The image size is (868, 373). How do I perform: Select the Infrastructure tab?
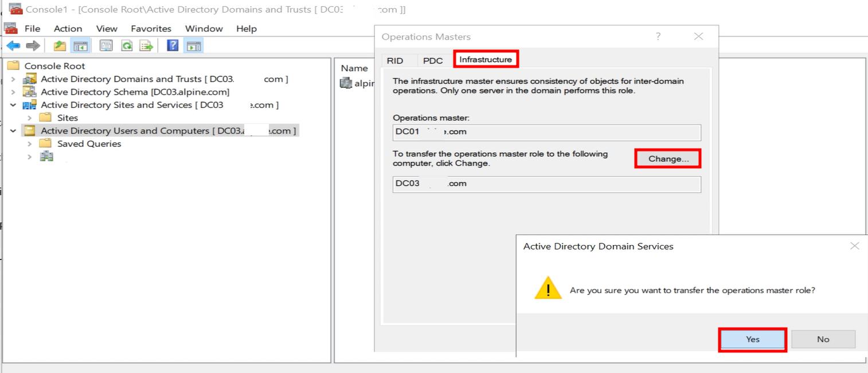(486, 59)
